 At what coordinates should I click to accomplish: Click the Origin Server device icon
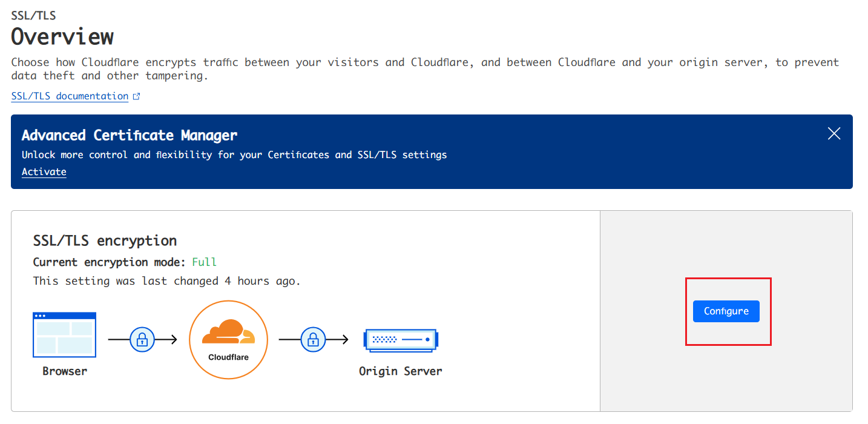coord(401,340)
